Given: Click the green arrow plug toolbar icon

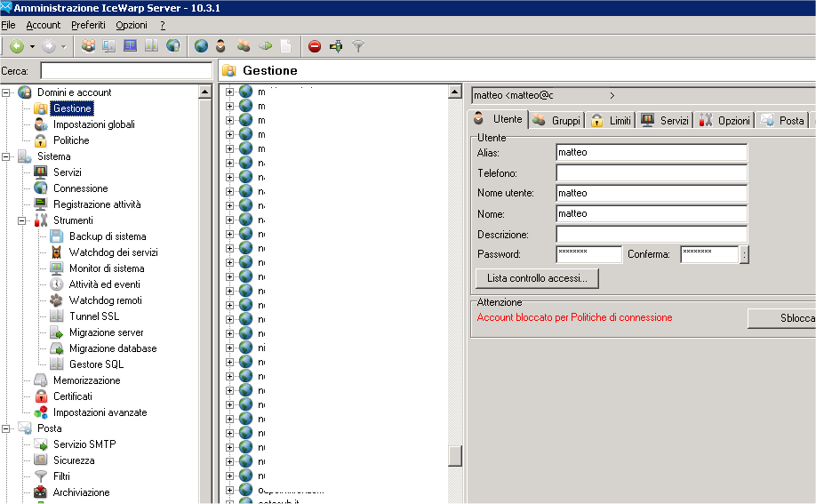Looking at the screenshot, I should click(x=266, y=46).
